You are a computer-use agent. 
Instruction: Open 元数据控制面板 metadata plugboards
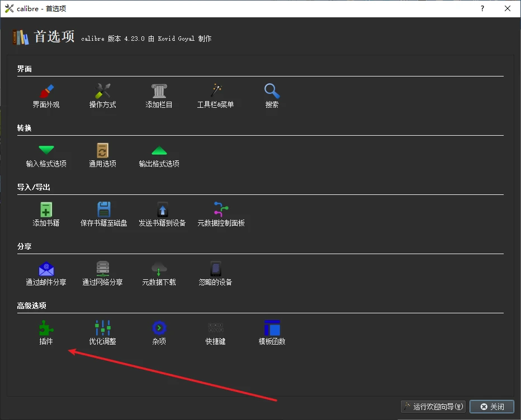pyautogui.click(x=221, y=214)
